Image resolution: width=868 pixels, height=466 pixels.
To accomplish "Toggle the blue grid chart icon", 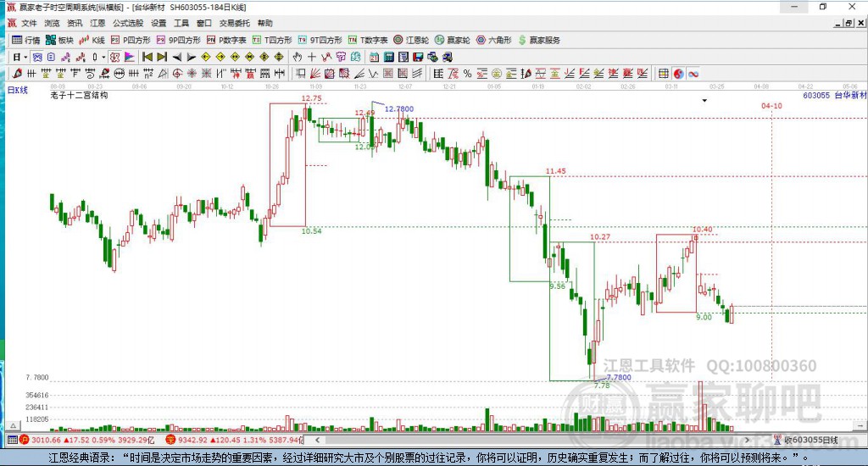I will point(37,57).
